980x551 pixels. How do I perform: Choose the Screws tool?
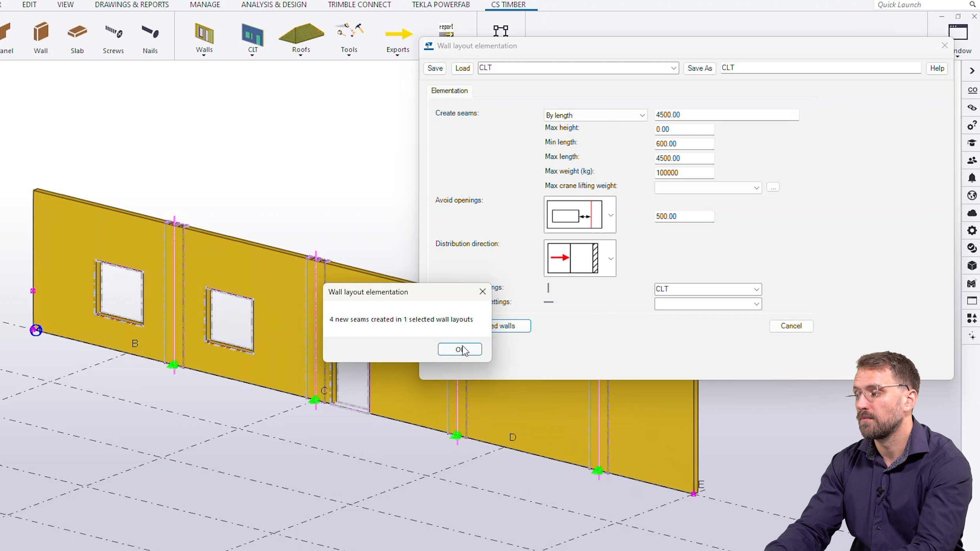point(113,38)
